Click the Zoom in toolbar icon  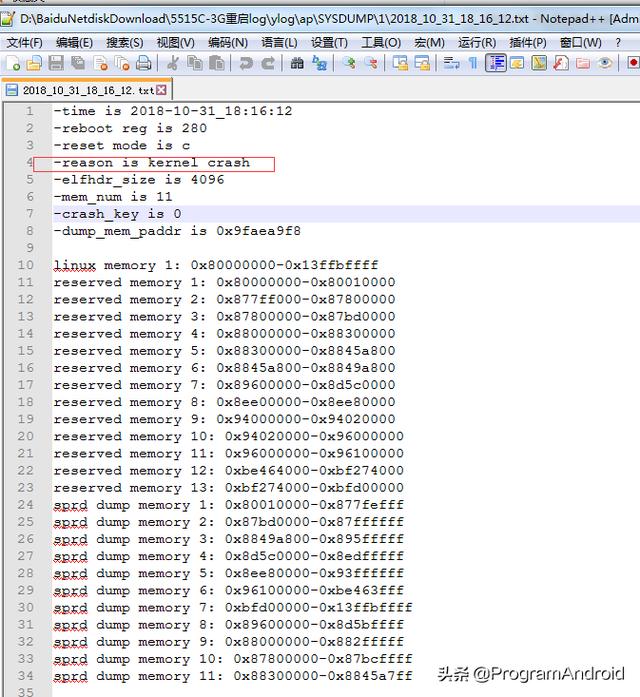[x=349, y=63]
